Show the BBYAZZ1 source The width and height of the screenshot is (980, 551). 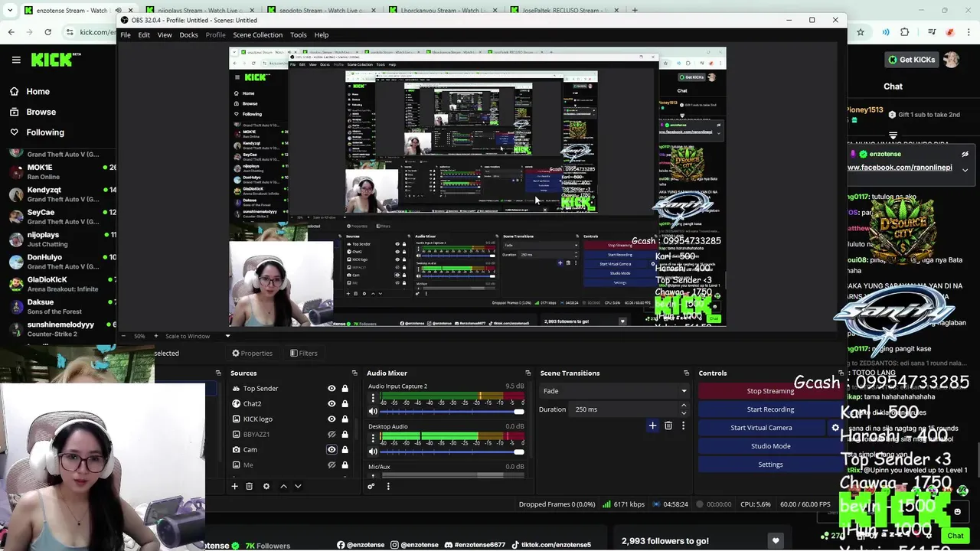point(332,435)
